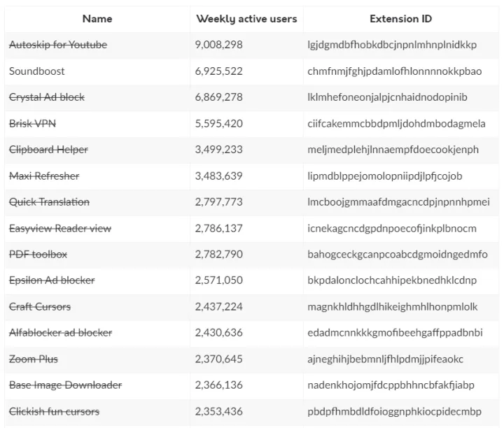Select the Autoskip for Youtube name
The width and height of the screenshot is (504, 428).
pos(58,45)
